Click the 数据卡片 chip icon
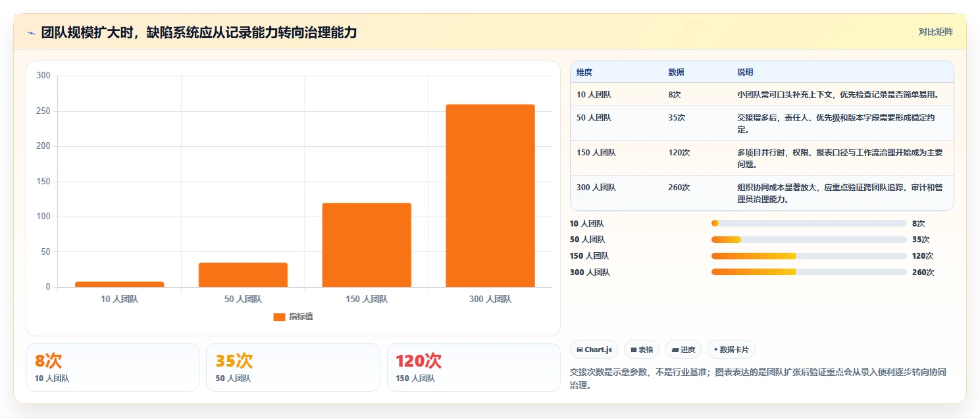The height and width of the screenshot is (418, 980). coord(715,350)
